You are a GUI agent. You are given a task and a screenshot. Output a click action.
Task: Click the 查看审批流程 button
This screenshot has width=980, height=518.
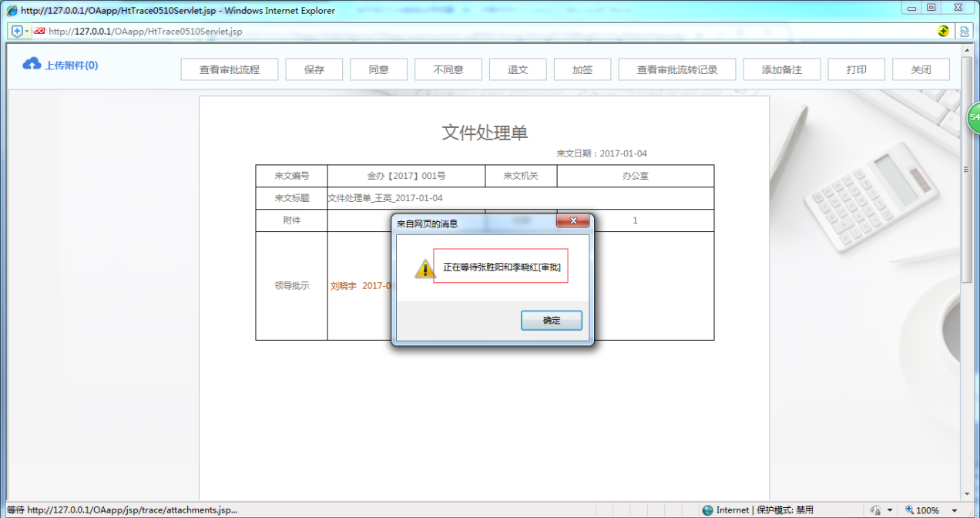(230, 69)
